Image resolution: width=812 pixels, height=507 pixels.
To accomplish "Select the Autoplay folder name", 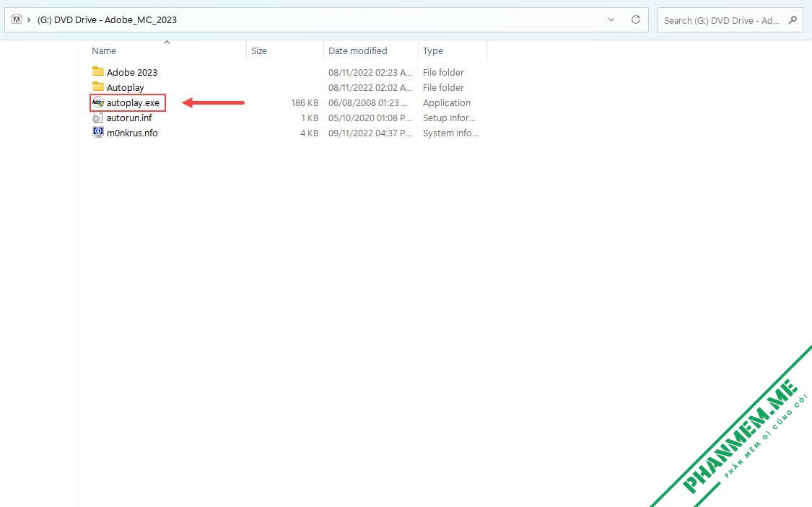I will point(126,87).
